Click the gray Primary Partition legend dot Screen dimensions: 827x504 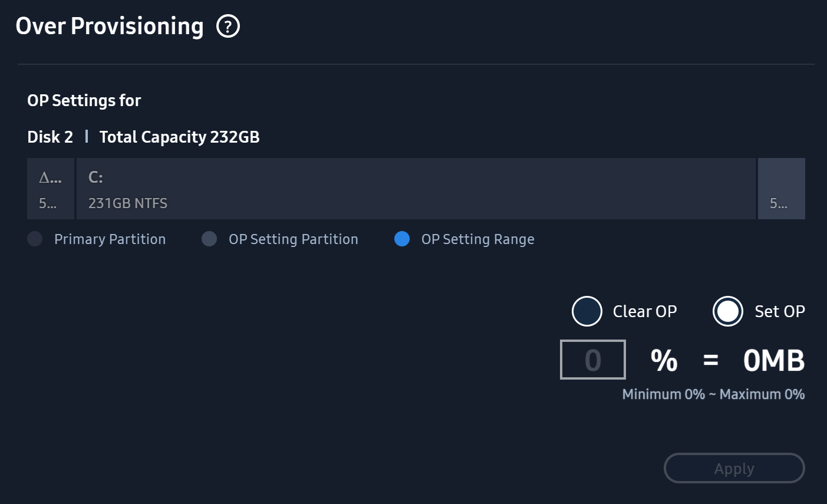point(35,239)
